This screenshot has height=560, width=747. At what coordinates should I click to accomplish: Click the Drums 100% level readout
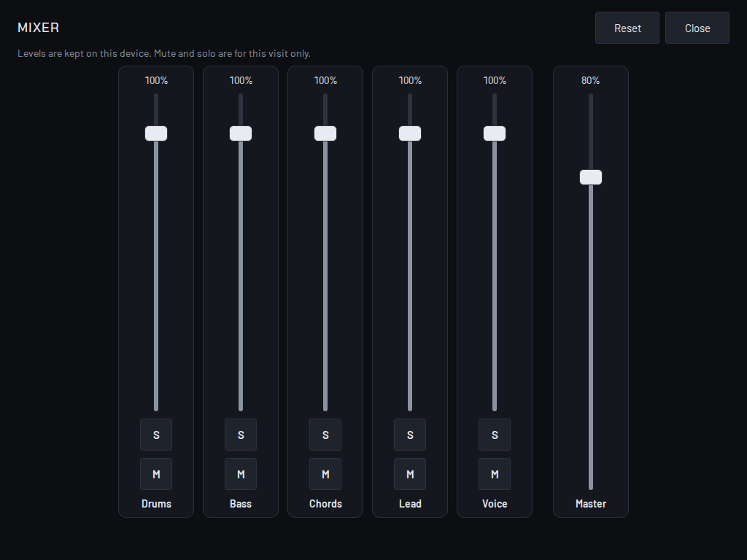tap(156, 80)
